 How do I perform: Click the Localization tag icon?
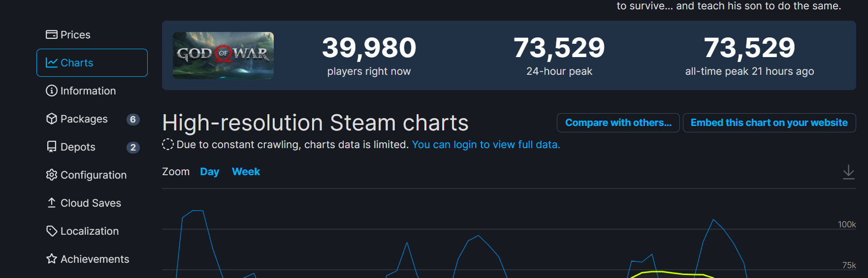click(51, 231)
